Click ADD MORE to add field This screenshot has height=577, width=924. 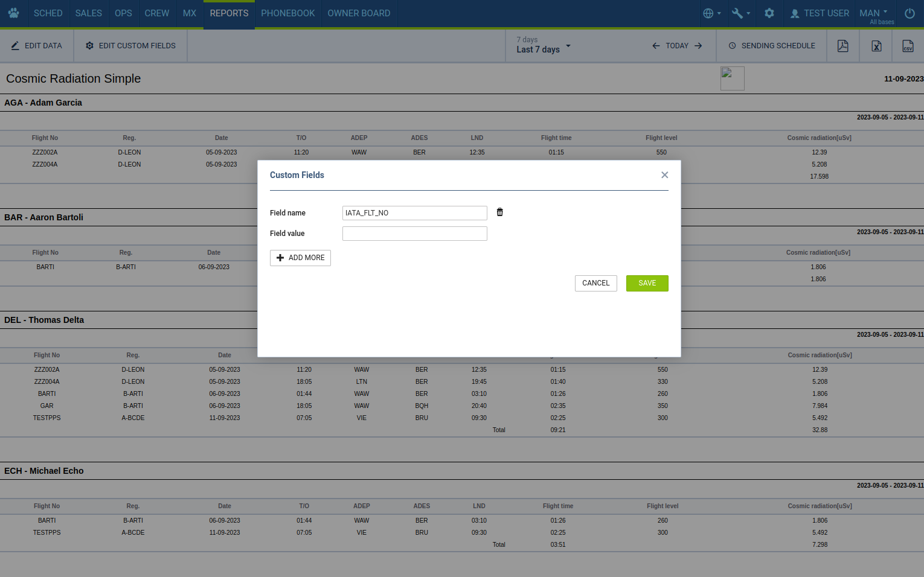300,258
